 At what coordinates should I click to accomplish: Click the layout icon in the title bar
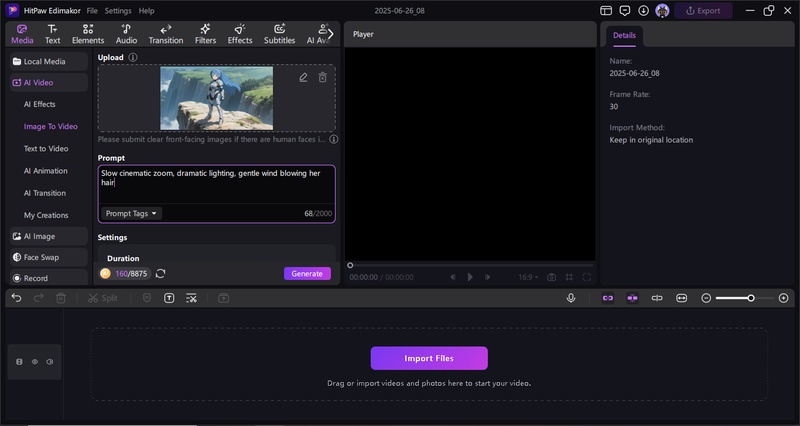click(x=606, y=11)
